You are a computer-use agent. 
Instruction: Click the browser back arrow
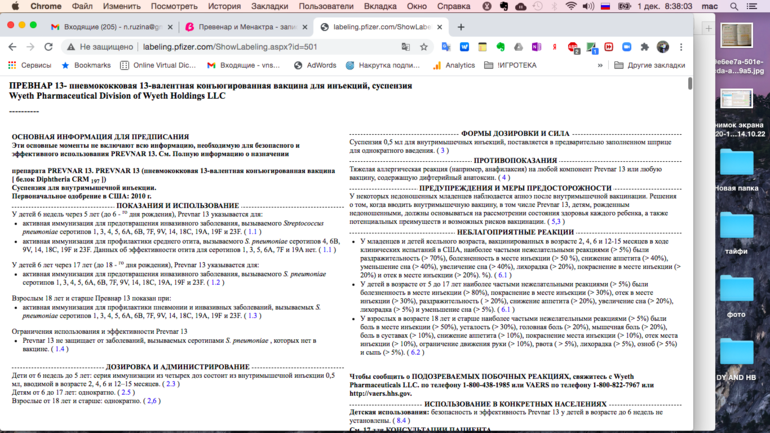[x=12, y=47]
